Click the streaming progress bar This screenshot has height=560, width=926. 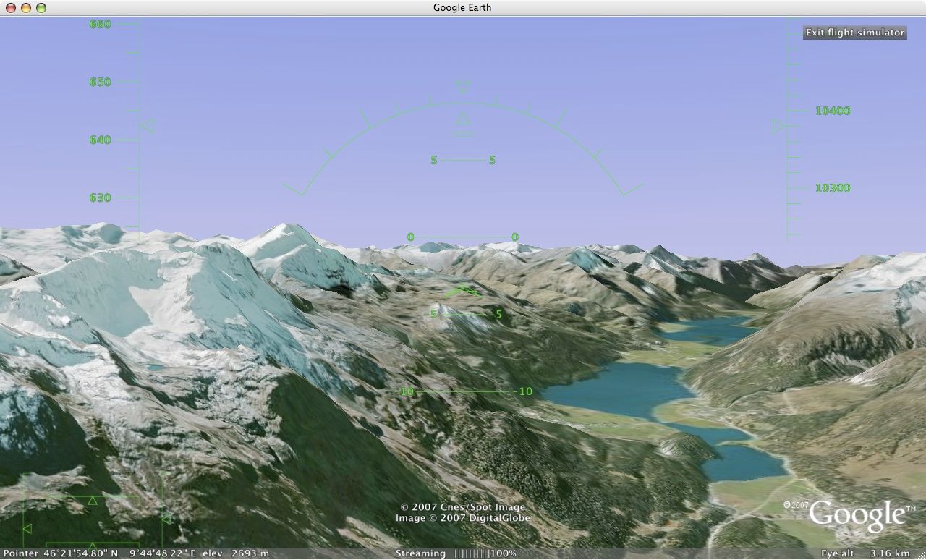pyautogui.click(x=472, y=553)
